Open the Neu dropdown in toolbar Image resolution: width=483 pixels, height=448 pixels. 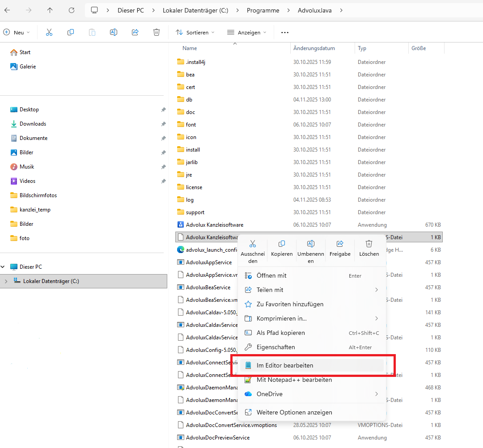pos(17,32)
